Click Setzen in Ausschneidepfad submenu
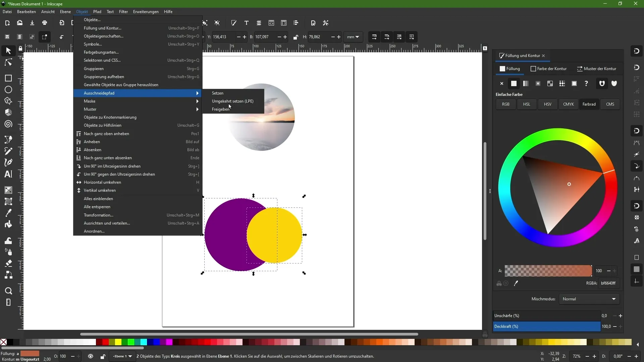Viewport: 644px width, 362px height. [218, 93]
